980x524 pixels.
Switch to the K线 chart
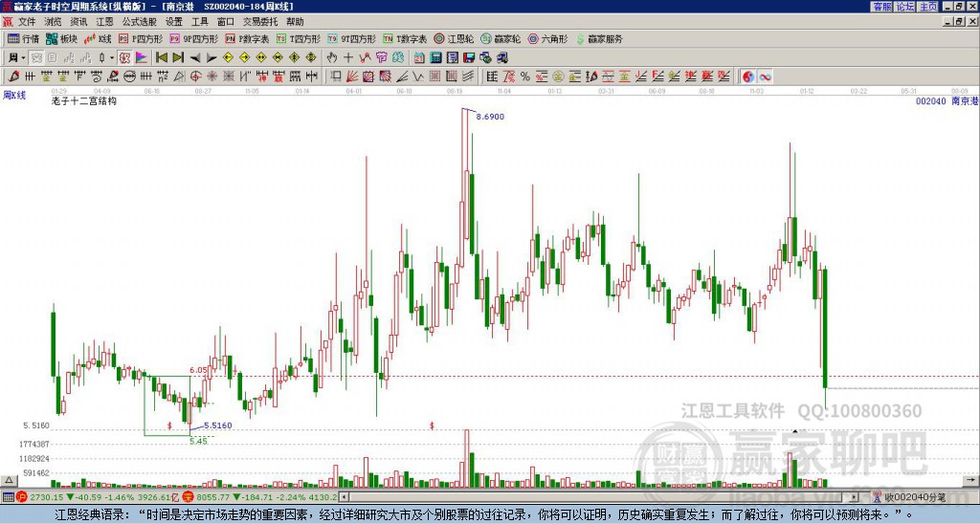coord(97,38)
